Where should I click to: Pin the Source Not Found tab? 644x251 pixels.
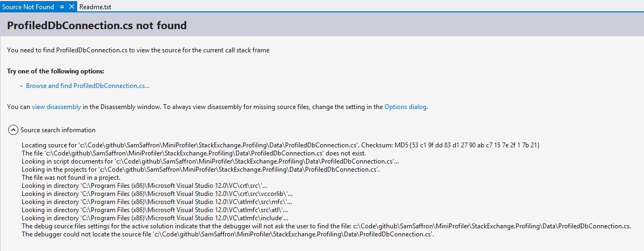tap(62, 6)
